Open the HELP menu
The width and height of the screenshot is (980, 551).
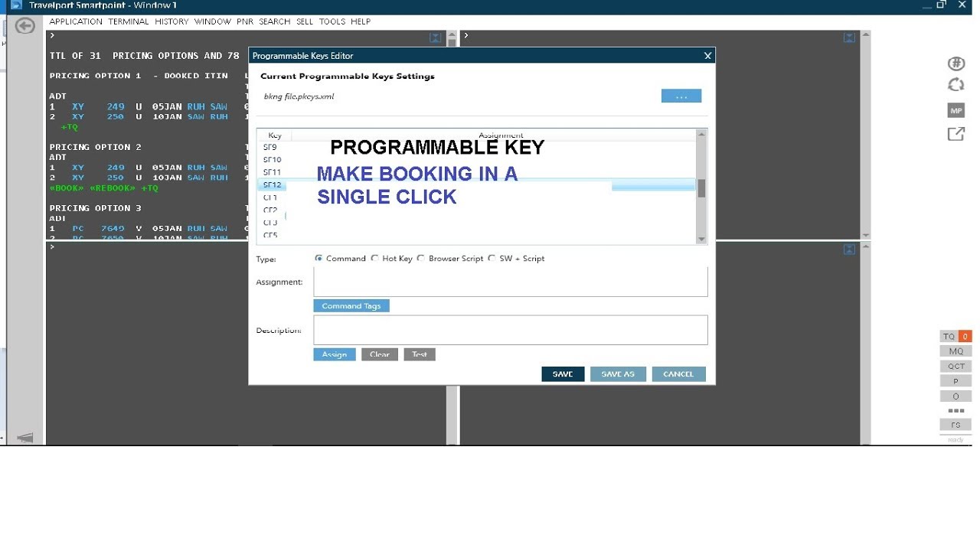361,21
